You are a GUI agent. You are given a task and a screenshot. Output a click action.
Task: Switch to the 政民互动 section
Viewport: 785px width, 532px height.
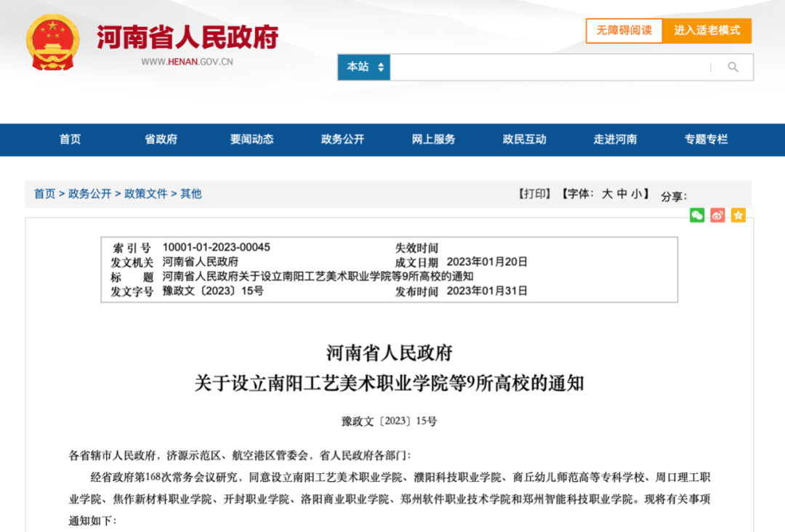(523, 140)
